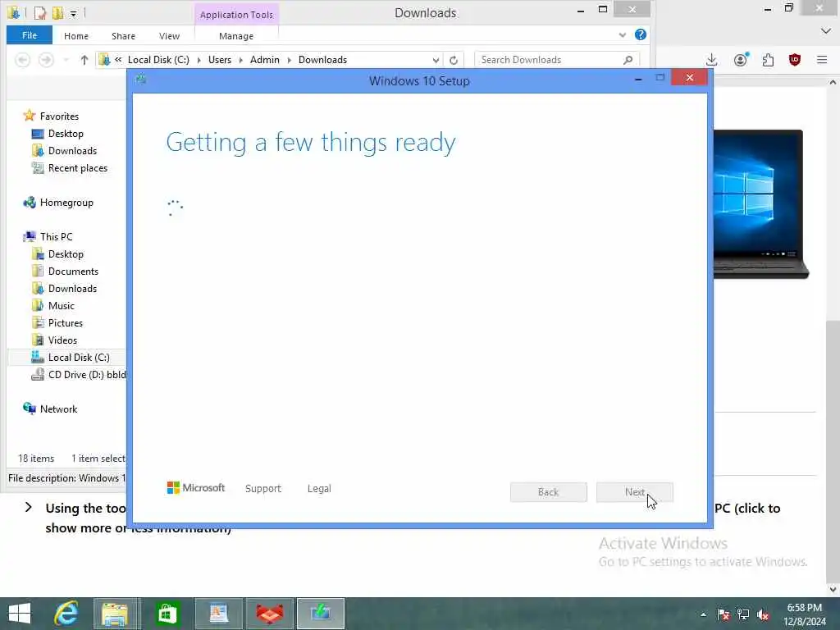Image resolution: width=840 pixels, height=630 pixels.
Task: Open browser tabs list chevron
Action: [825, 31]
